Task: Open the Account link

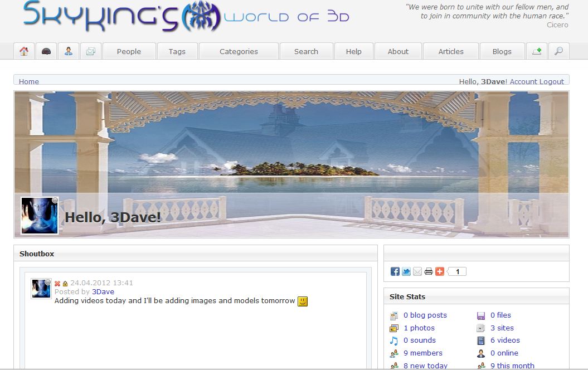Action: [x=523, y=81]
